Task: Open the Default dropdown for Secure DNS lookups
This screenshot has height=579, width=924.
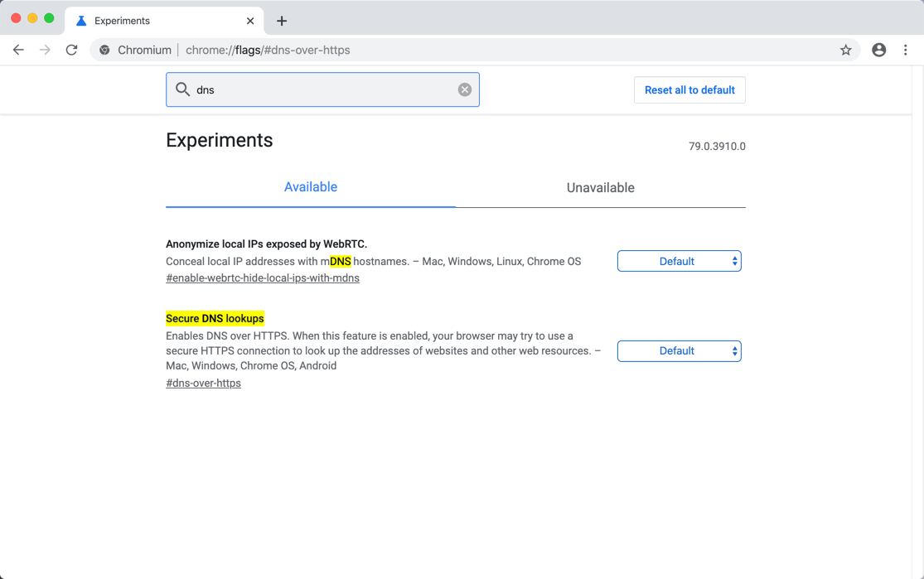Action: click(x=679, y=350)
